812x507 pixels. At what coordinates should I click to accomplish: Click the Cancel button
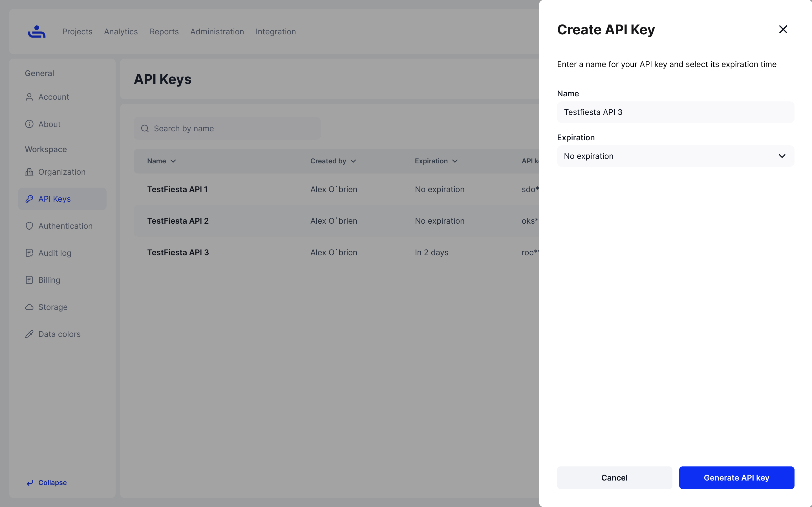[614, 477]
